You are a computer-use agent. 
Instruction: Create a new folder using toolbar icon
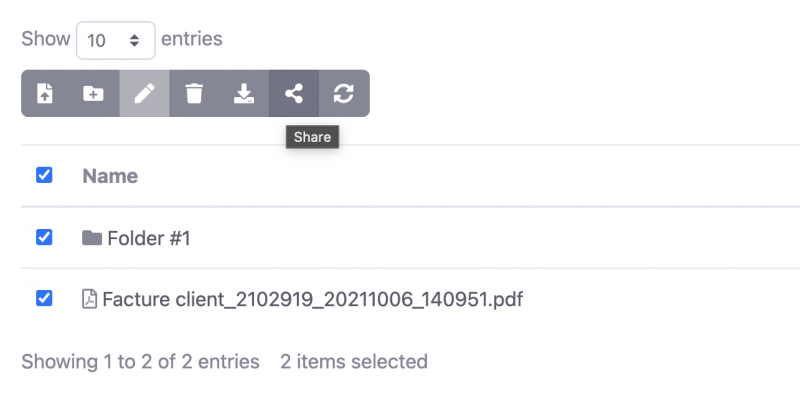coord(94,93)
